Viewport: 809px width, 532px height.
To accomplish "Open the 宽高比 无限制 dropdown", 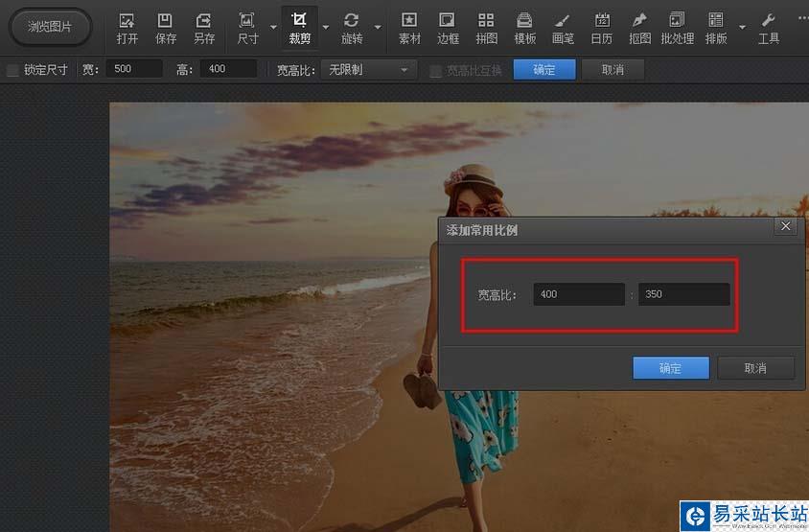I will (369, 69).
